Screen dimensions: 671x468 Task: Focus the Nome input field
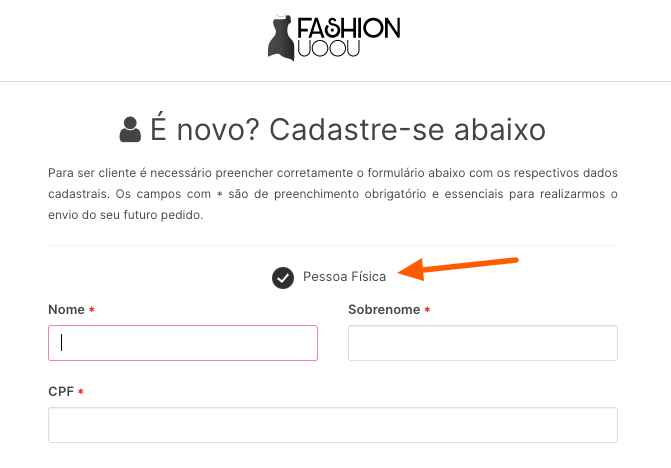183,343
